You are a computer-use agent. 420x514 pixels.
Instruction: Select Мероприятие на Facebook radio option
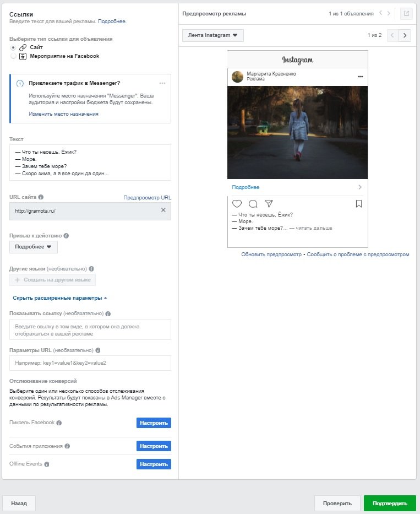coord(13,56)
